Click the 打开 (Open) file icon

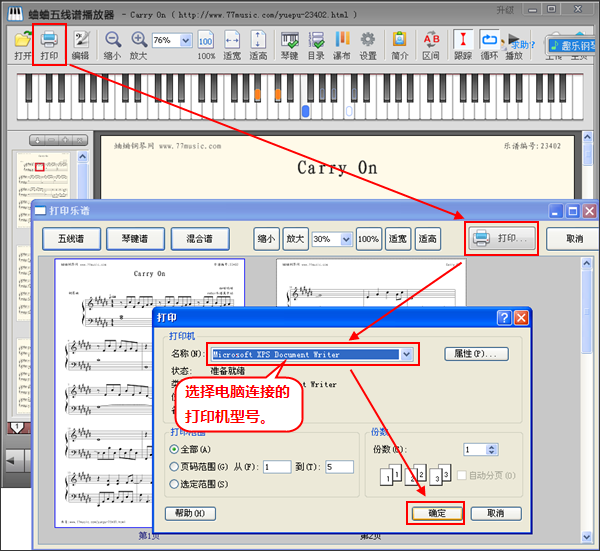(x=22, y=45)
